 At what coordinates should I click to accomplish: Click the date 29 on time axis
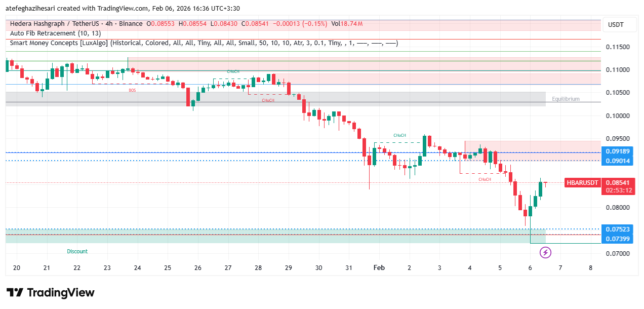point(288,268)
